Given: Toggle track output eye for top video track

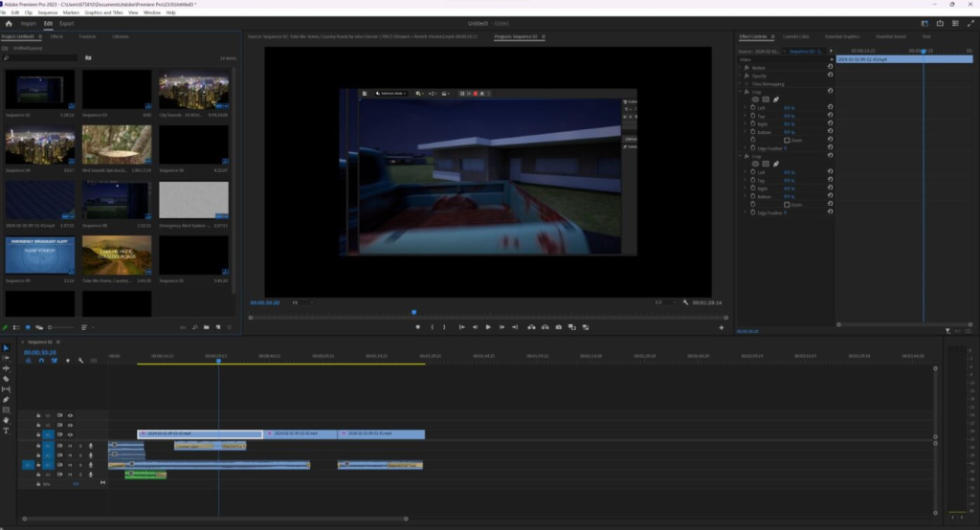Looking at the screenshot, I should (x=70, y=415).
